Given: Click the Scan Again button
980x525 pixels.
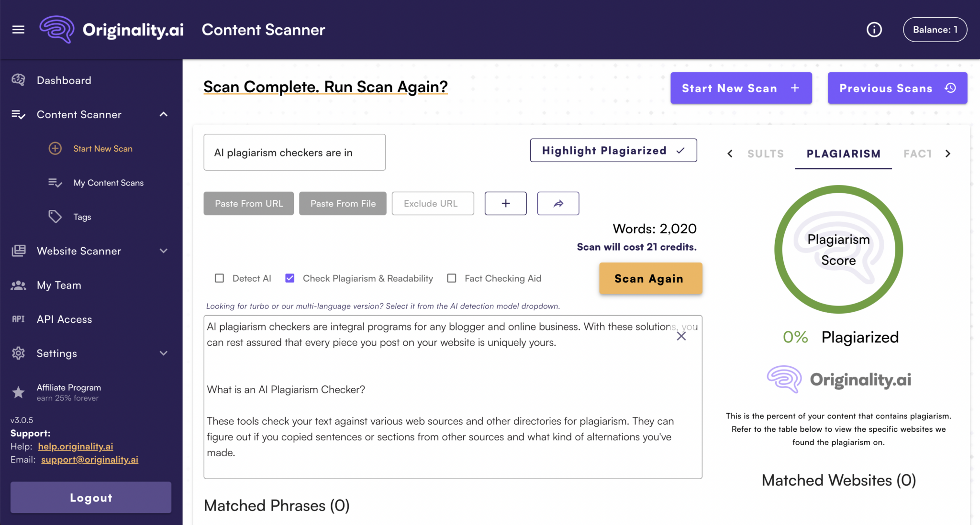Looking at the screenshot, I should (650, 278).
